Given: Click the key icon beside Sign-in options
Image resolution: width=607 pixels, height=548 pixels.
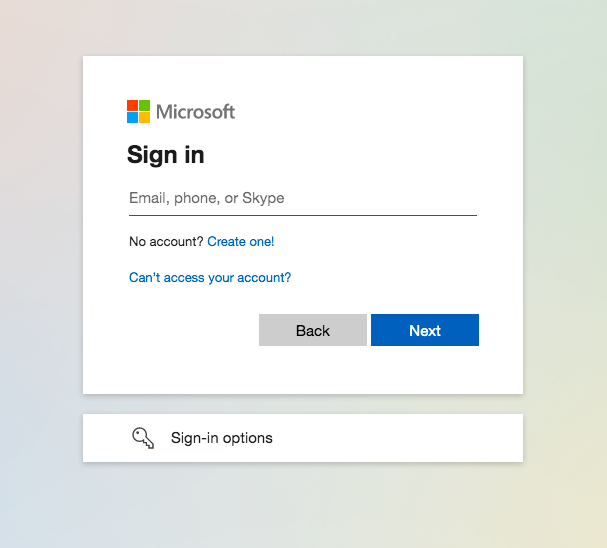Looking at the screenshot, I should 143,438.
